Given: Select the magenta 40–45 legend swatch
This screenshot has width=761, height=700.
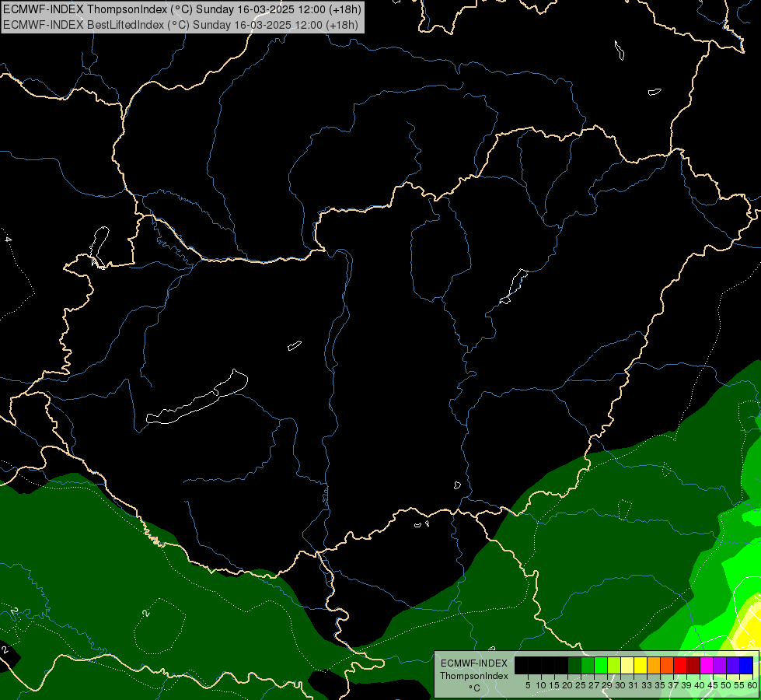Looking at the screenshot, I should [707, 665].
